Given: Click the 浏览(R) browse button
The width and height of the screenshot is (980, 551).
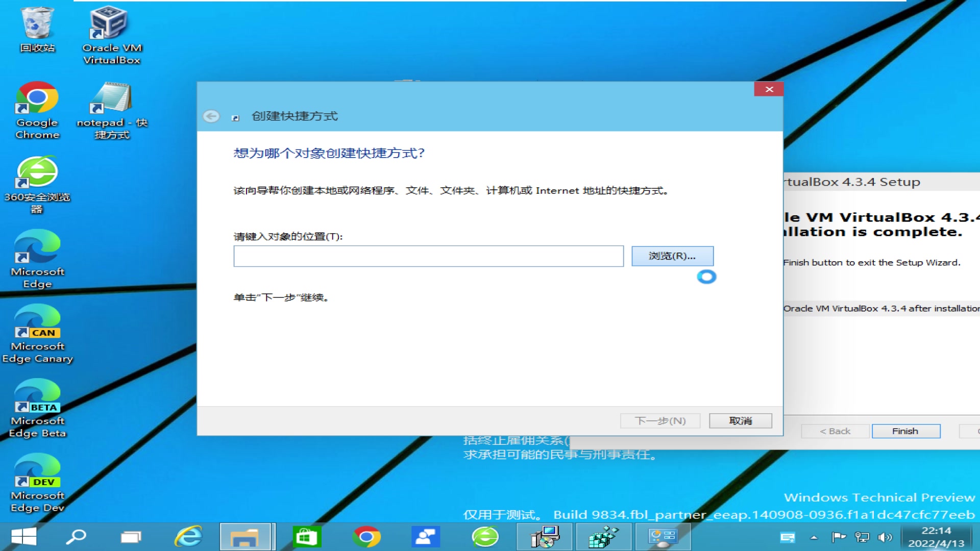Looking at the screenshot, I should tap(672, 256).
